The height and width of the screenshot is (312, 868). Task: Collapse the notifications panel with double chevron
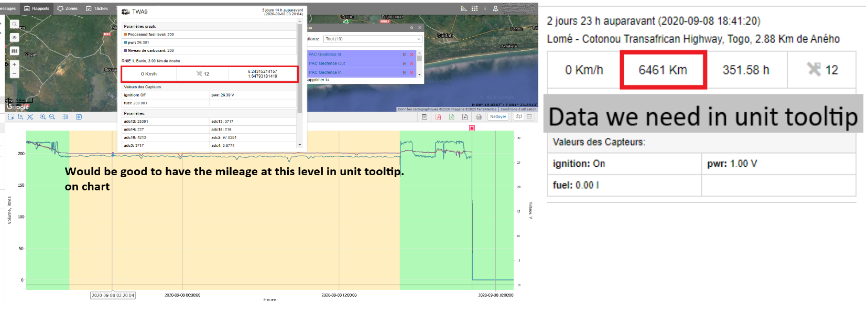[411, 28]
